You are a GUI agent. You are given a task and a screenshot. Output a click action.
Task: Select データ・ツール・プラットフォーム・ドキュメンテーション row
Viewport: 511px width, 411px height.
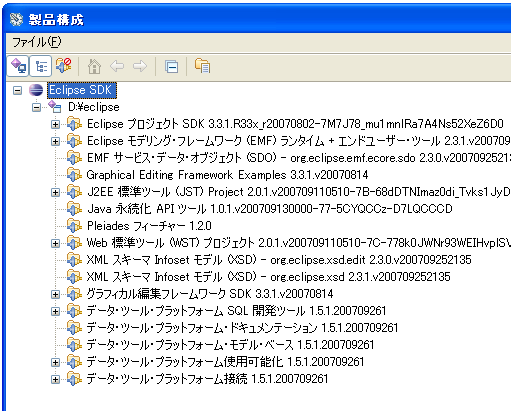pos(242,328)
